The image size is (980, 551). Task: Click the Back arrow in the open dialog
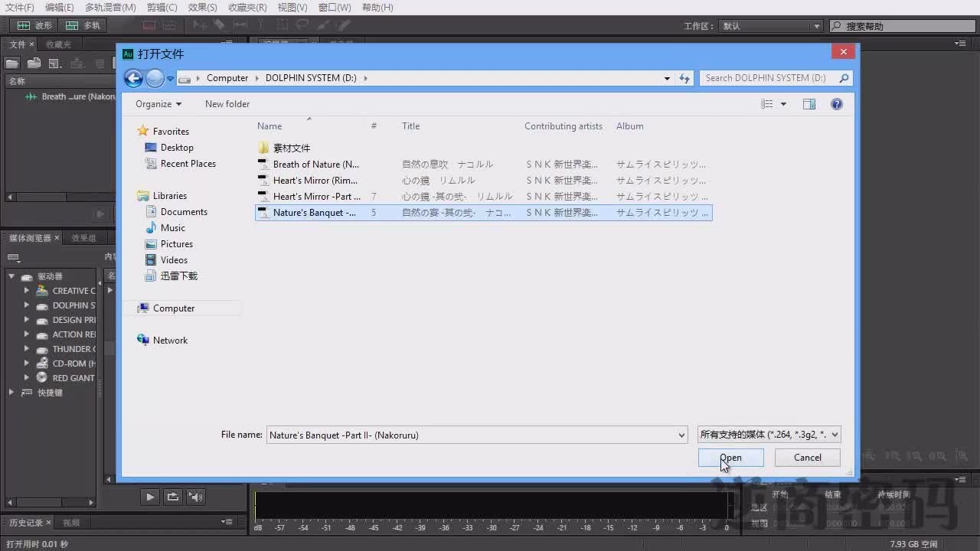[x=133, y=78]
